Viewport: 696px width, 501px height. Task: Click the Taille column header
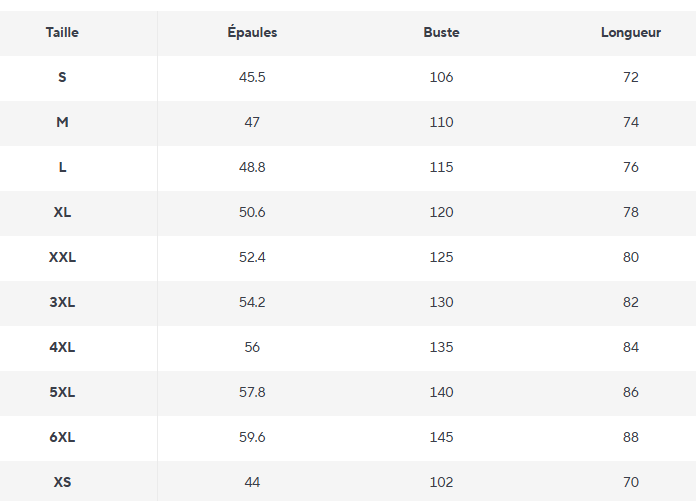(62, 32)
